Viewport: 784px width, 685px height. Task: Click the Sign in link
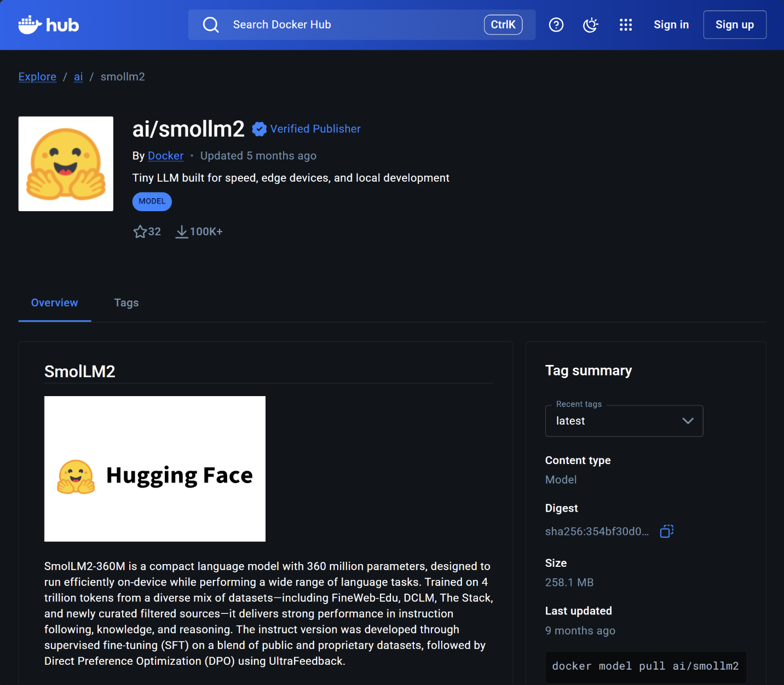coord(671,25)
